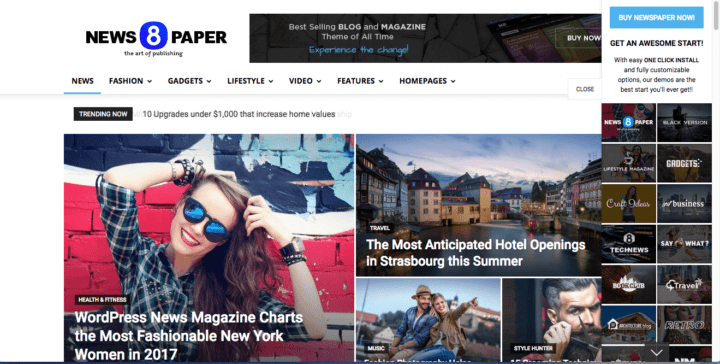Image resolution: width=720 pixels, height=364 pixels.
Task: Open the LIFESTYLE menu item
Action: 246,81
